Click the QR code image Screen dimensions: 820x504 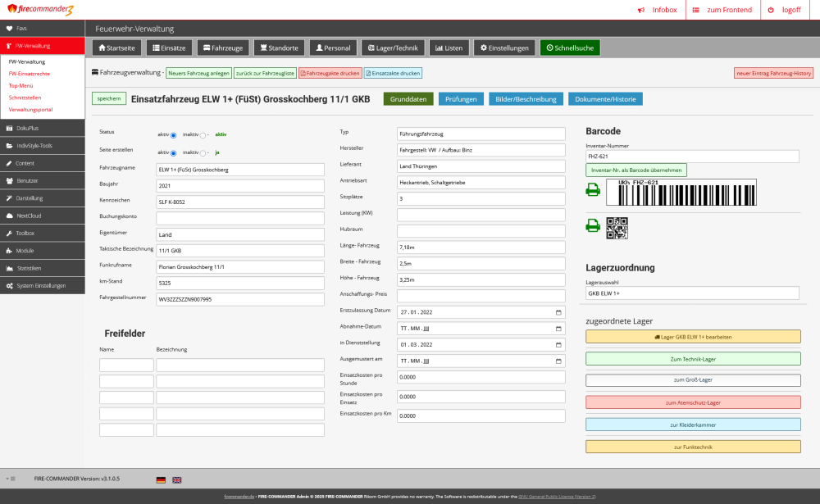pyautogui.click(x=617, y=227)
